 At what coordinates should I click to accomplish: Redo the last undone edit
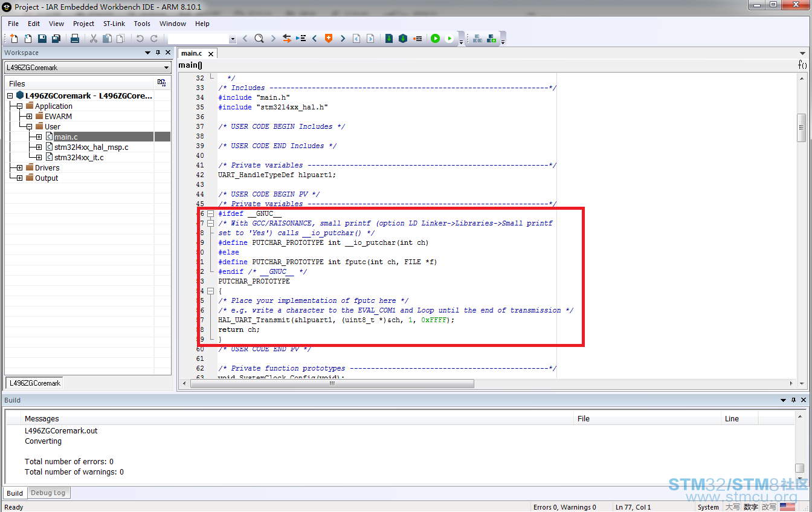(x=153, y=39)
